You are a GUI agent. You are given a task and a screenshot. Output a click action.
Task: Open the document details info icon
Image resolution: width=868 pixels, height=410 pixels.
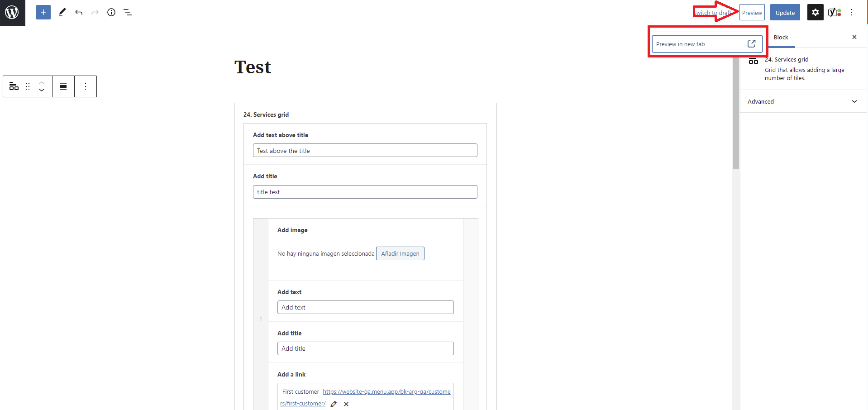click(x=111, y=12)
